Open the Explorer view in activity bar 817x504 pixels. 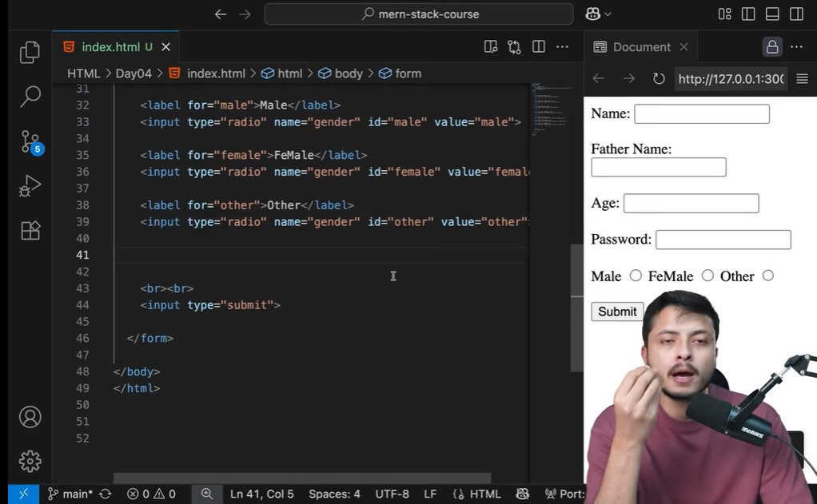tap(30, 53)
